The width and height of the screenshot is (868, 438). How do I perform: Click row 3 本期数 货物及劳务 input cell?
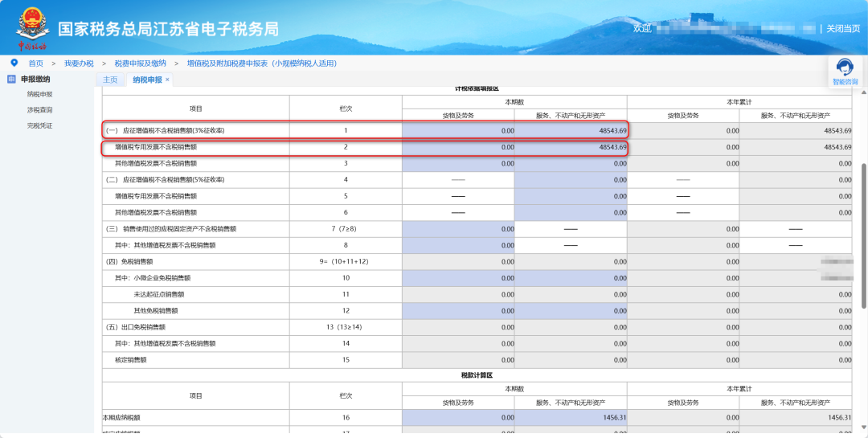458,163
